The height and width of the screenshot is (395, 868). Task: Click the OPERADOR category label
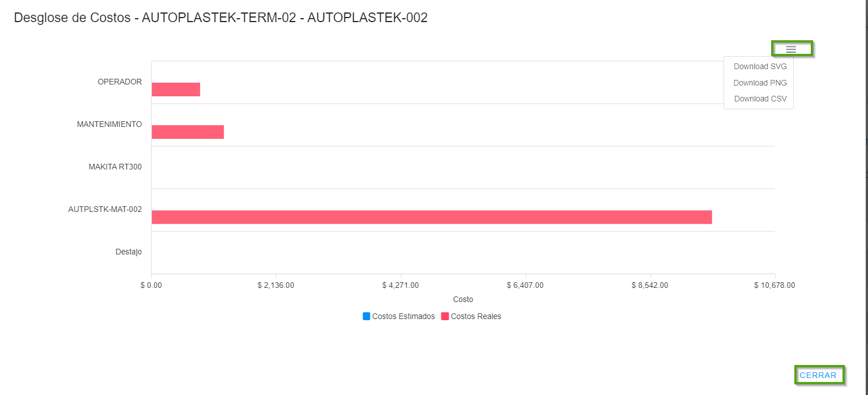tap(120, 82)
